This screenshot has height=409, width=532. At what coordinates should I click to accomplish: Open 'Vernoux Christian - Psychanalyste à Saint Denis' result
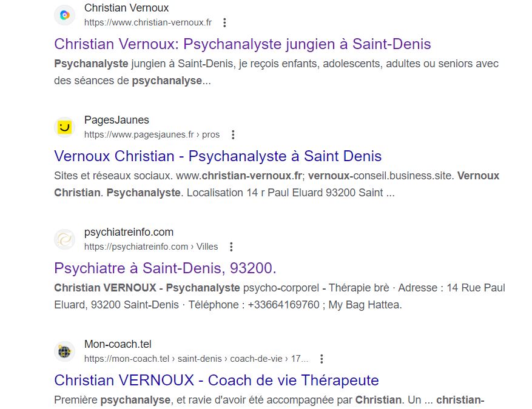218,156
